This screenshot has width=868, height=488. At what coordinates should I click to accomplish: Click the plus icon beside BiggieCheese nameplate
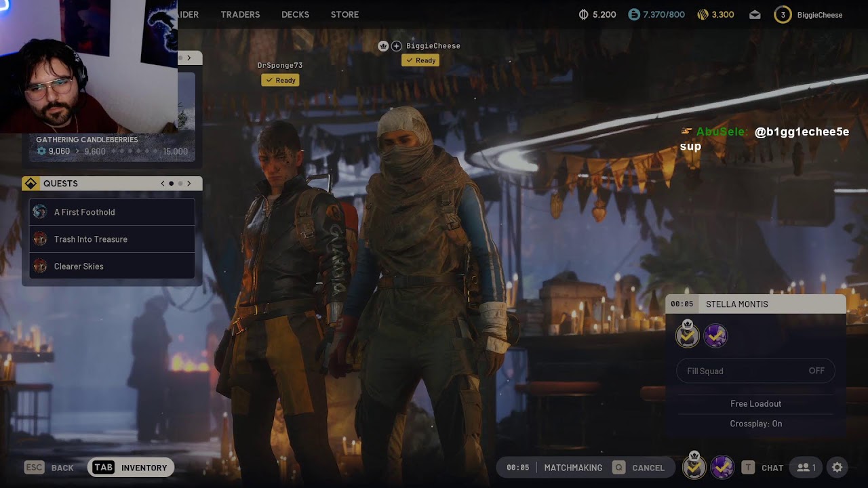point(397,45)
